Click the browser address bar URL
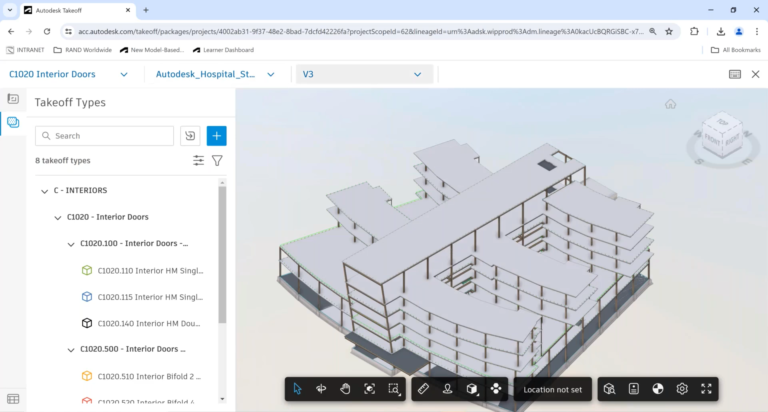 tap(361, 31)
